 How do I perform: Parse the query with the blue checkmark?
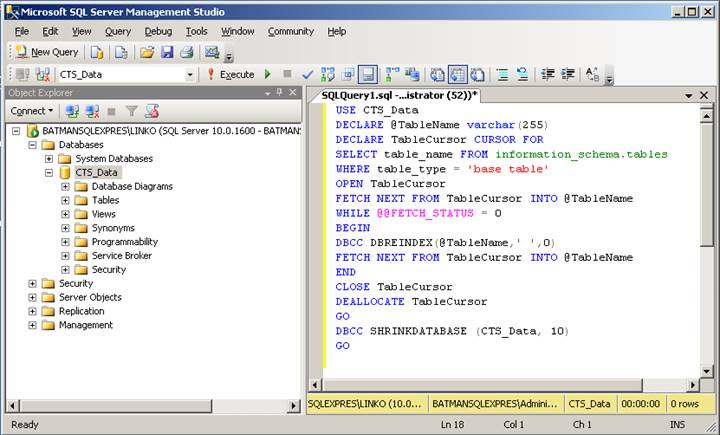coord(308,74)
